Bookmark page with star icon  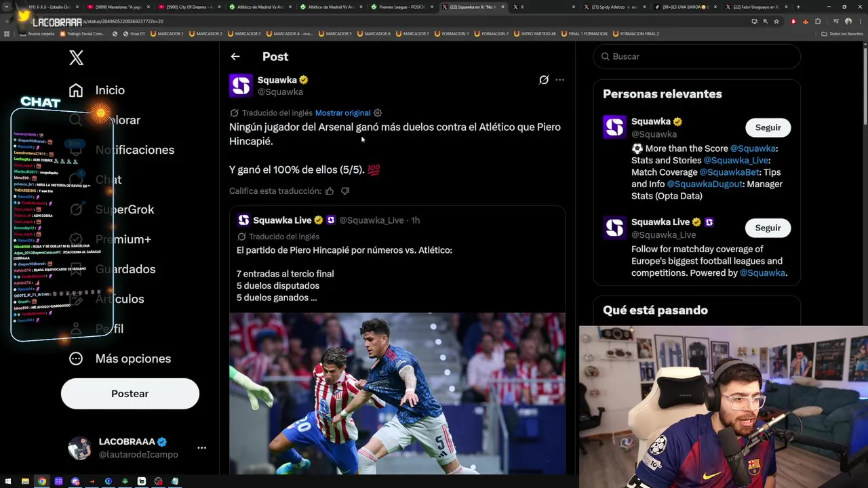(776, 21)
